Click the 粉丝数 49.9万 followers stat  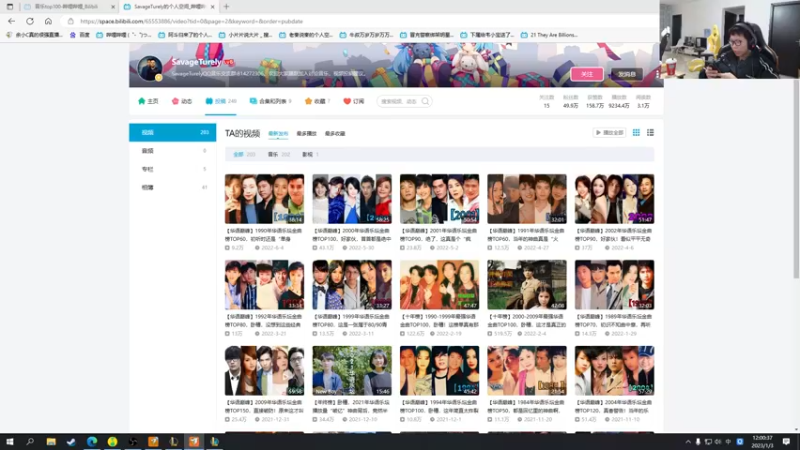(570, 102)
